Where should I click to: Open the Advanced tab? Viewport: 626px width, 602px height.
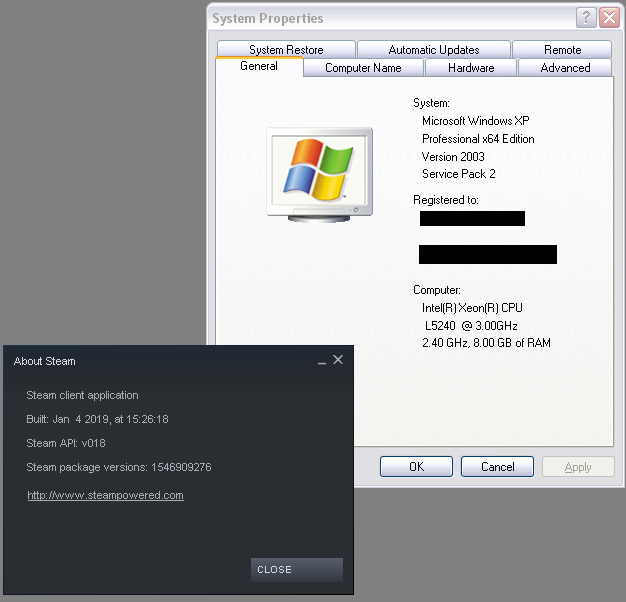(x=565, y=68)
